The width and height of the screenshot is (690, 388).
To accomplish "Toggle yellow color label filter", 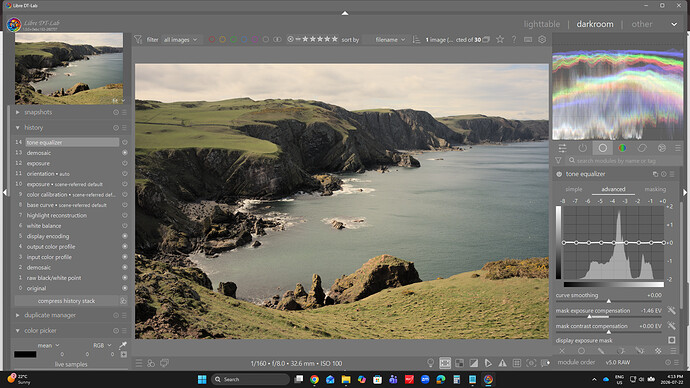I will coord(223,40).
